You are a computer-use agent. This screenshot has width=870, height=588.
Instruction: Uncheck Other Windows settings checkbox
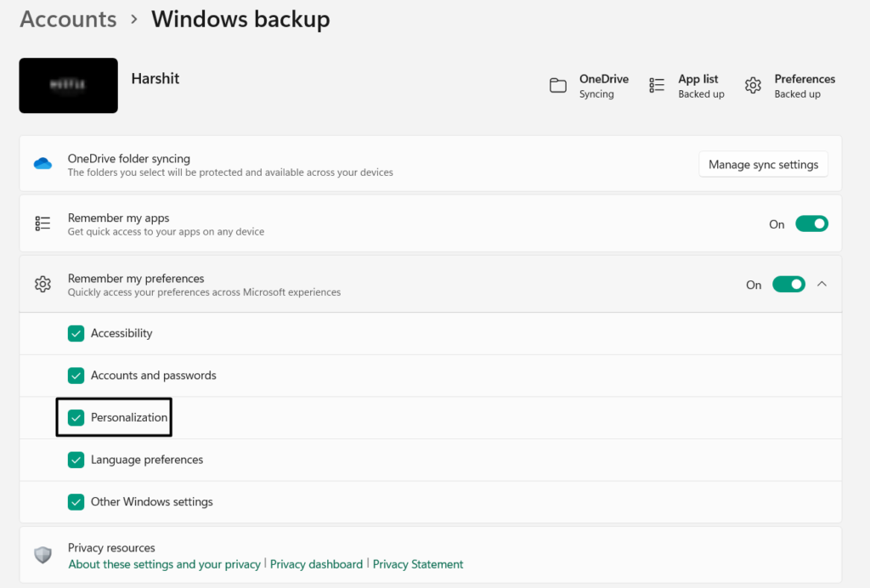[x=76, y=502]
